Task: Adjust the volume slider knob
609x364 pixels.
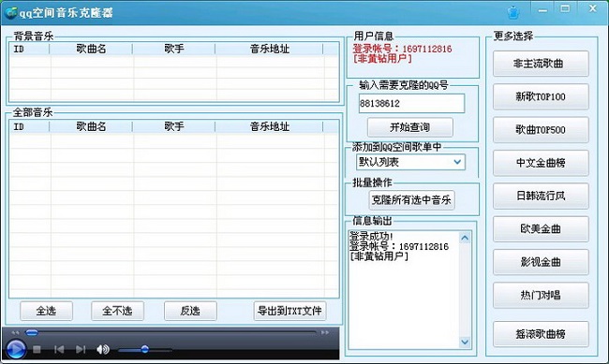Action: 145,350
